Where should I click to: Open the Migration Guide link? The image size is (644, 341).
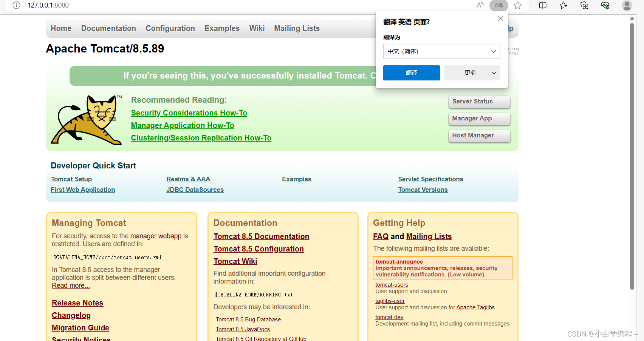[x=80, y=328]
